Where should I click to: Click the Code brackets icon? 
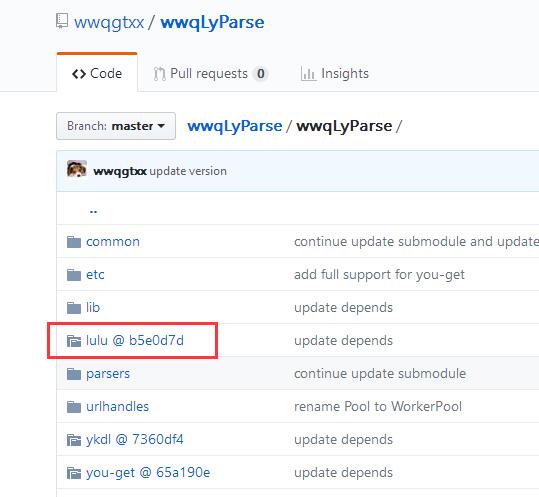79,74
